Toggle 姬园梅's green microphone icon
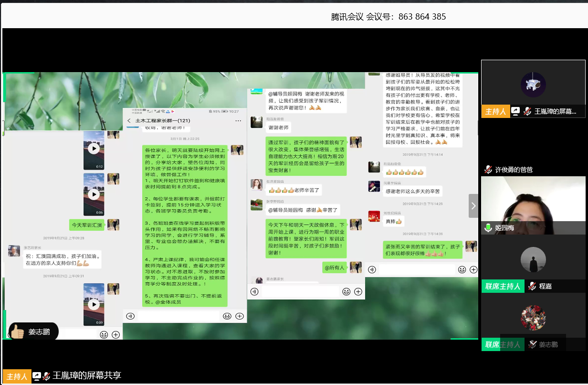 pyautogui.click(x=488, y=228)
